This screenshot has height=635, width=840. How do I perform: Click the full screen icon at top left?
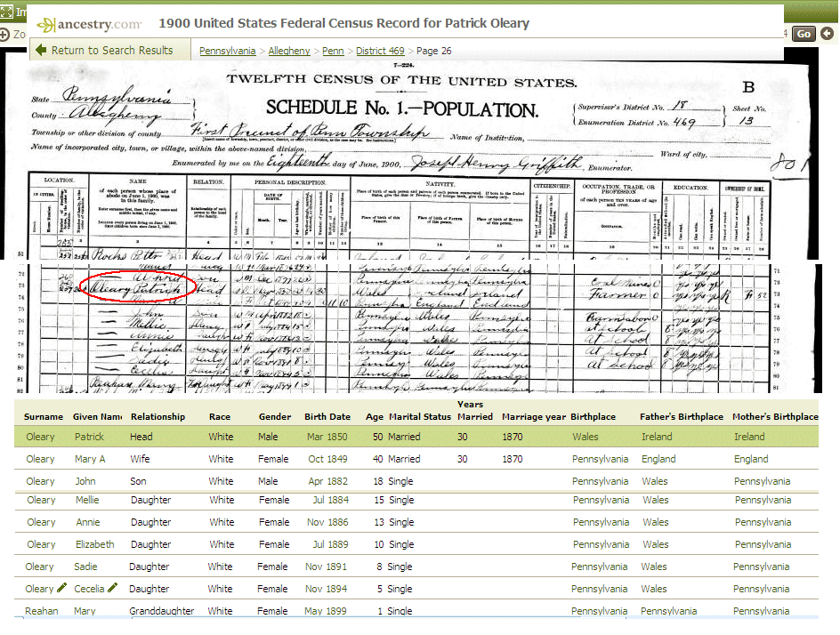(6, 12)
